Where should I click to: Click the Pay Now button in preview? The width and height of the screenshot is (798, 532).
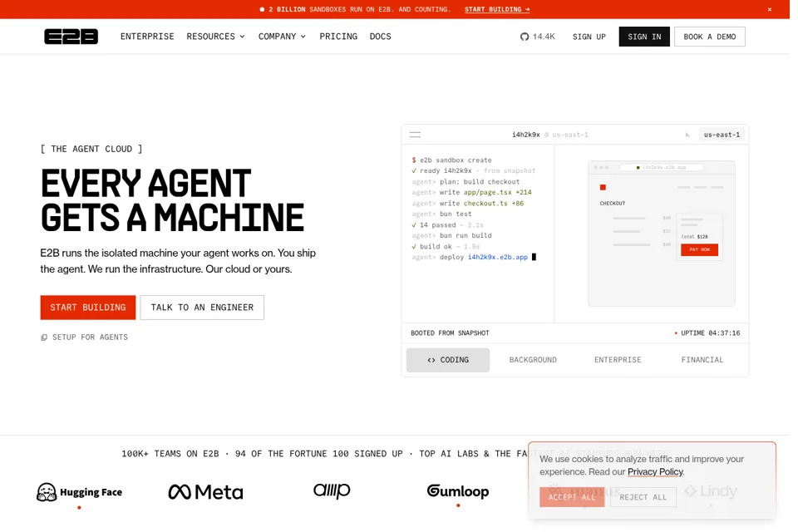699,250
